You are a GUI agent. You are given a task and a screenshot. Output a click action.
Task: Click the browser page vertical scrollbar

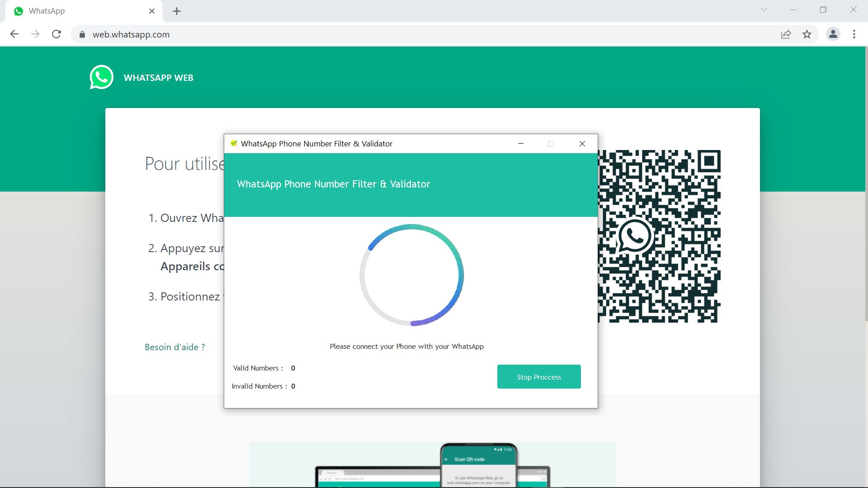click(x=866, y=183)
